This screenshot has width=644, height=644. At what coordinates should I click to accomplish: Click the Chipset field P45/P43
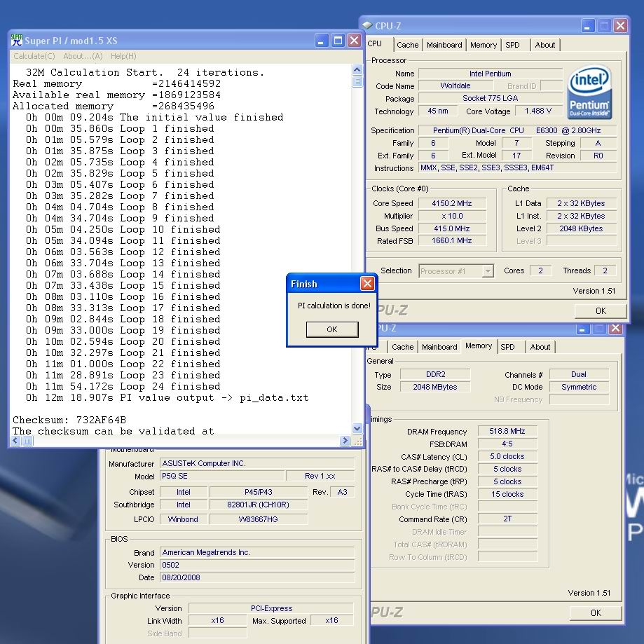tap(259, 492)
